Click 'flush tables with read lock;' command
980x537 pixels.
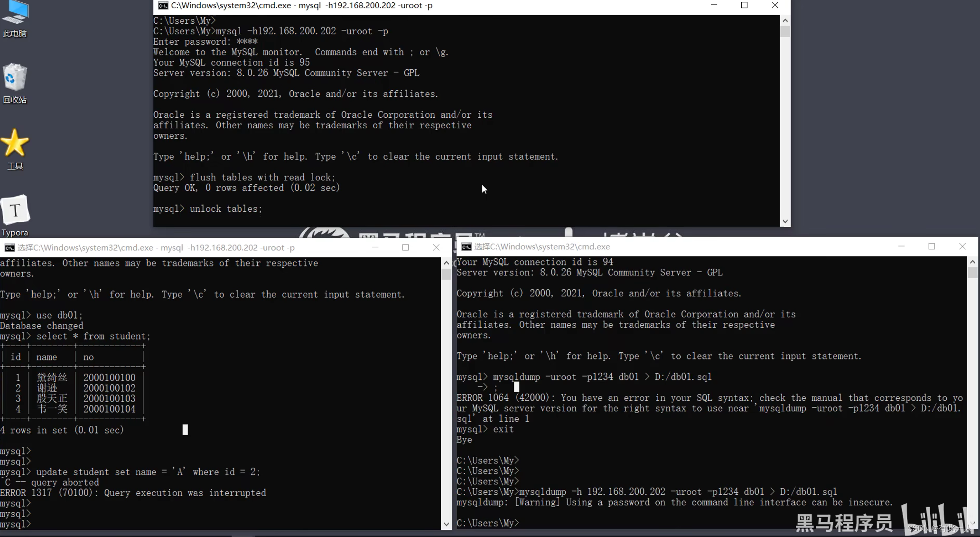262,178
